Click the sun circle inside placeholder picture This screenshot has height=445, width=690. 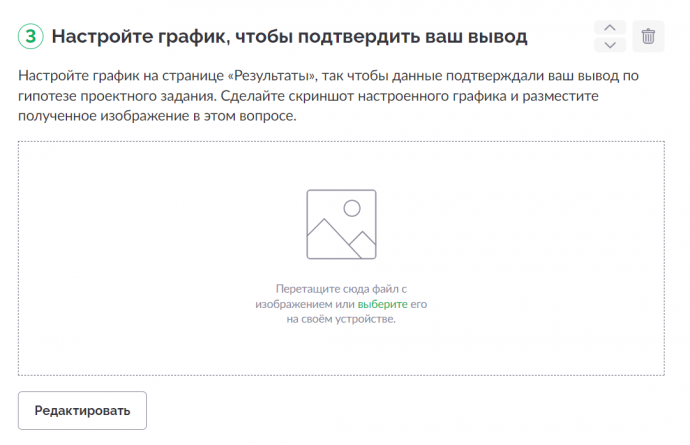[352, 208]
